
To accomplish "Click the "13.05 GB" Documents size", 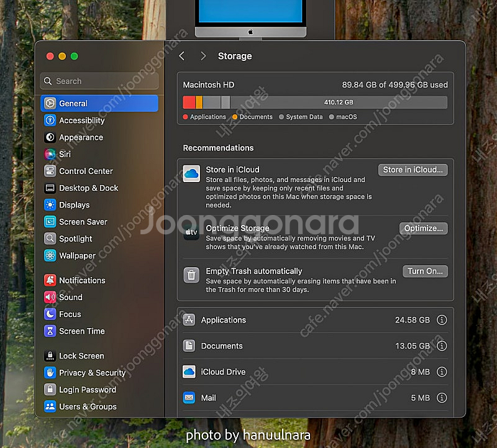I will (x=413, y=346).
